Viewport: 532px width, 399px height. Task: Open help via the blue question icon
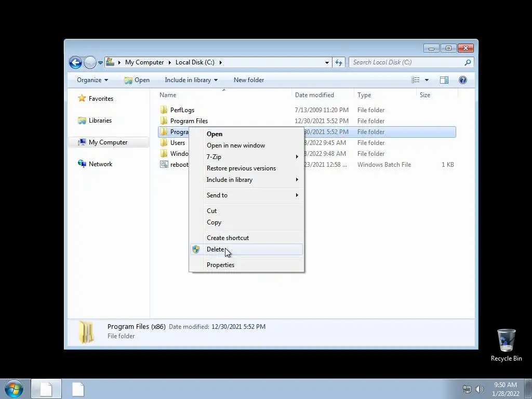[x=463, y=80]
